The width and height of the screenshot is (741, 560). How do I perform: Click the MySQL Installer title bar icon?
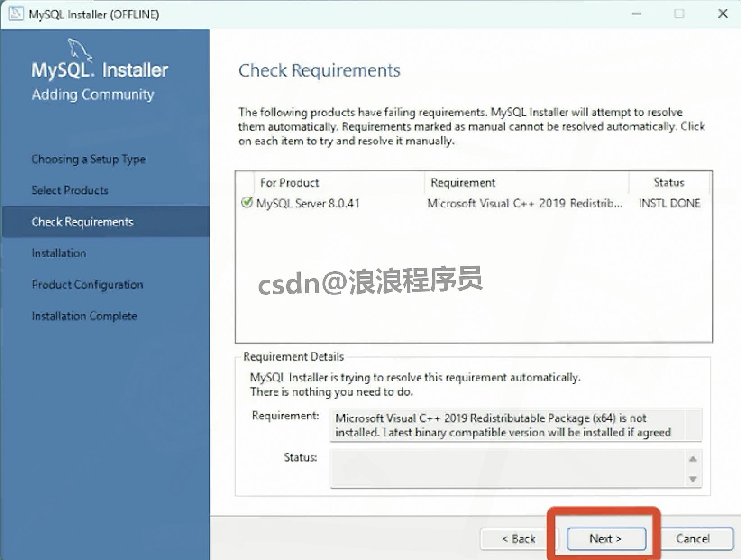[x=16, y=14]
